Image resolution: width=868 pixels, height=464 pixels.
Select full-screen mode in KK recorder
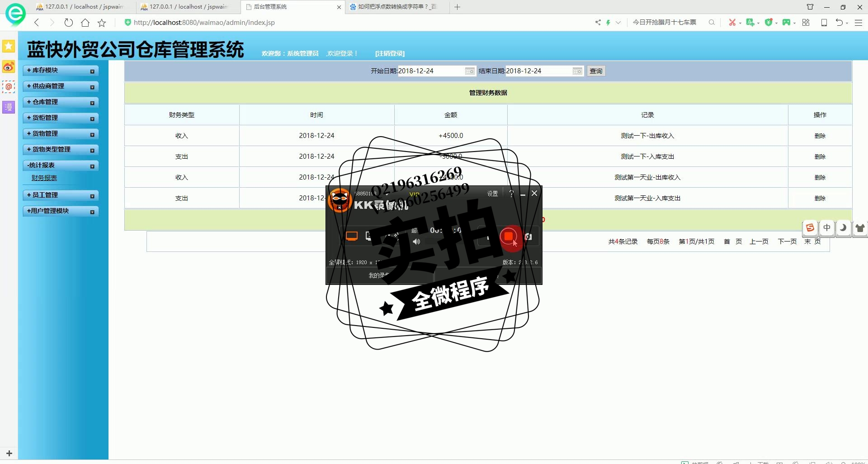(x=352, y=236)
